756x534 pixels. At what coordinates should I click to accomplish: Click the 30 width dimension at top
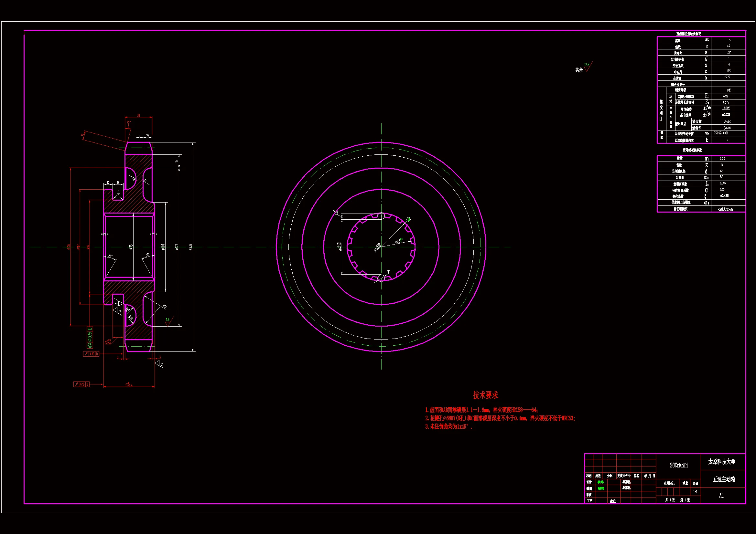click(x=139, y=115)
